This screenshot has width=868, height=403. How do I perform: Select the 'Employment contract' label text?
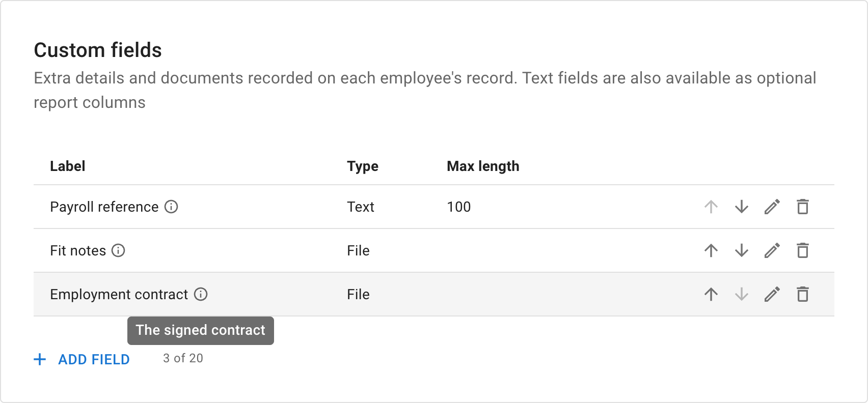[119, 294]
